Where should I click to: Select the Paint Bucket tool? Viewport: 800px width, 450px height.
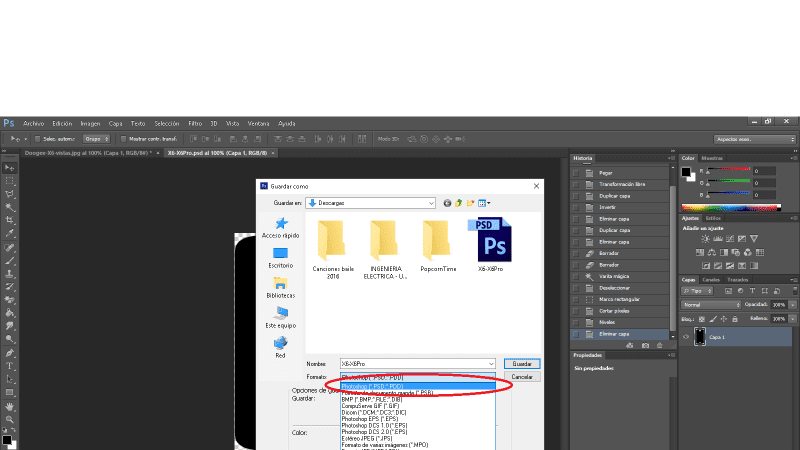coord(10,313)
